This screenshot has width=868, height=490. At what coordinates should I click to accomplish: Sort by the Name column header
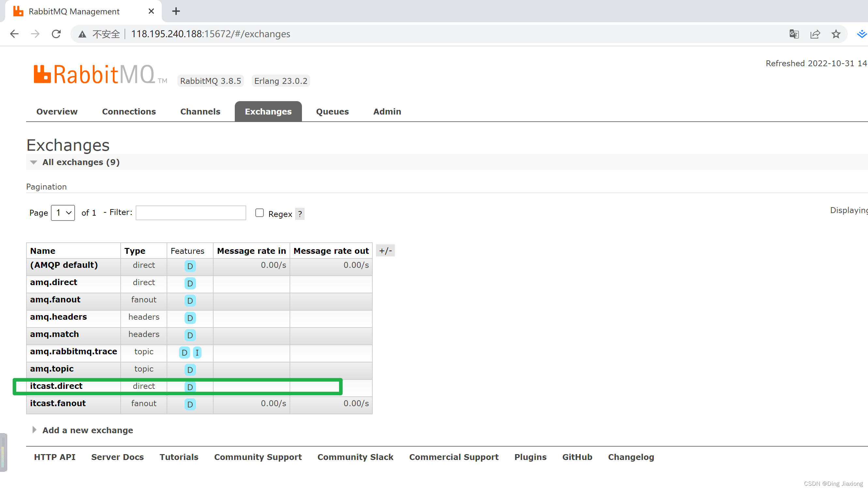(42, 251)
